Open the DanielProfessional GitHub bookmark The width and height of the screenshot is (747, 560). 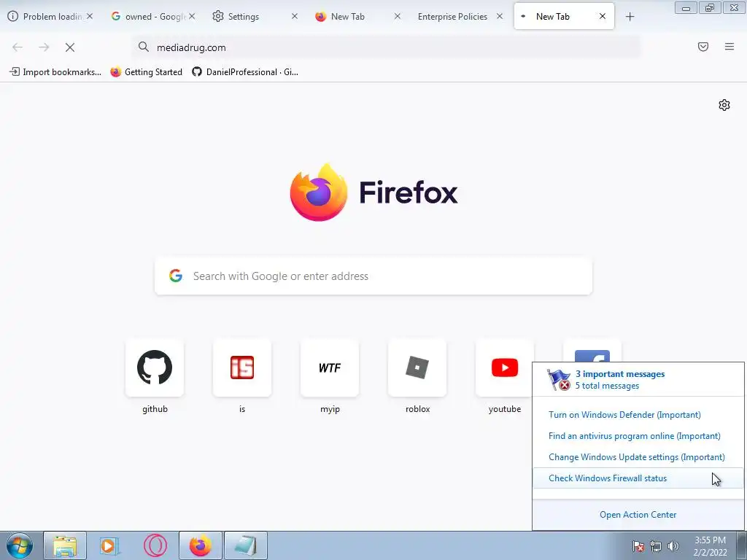click(245, 72)
